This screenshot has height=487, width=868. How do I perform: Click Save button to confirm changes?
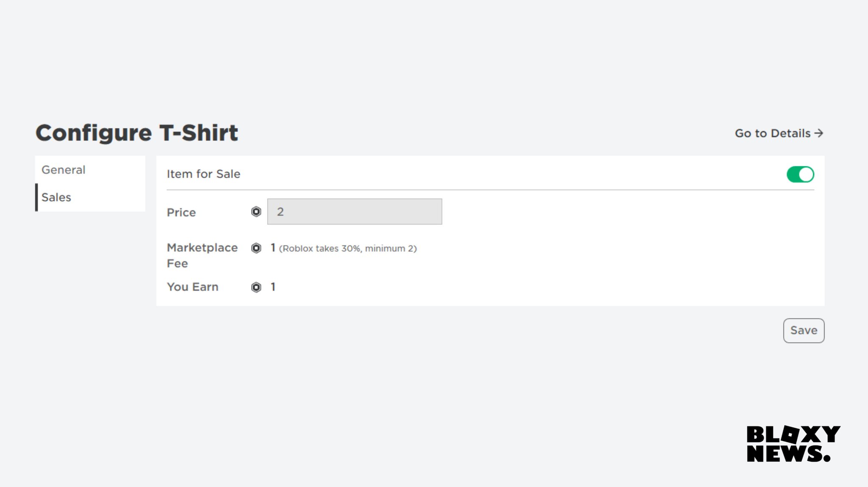(x=803, y=330)
